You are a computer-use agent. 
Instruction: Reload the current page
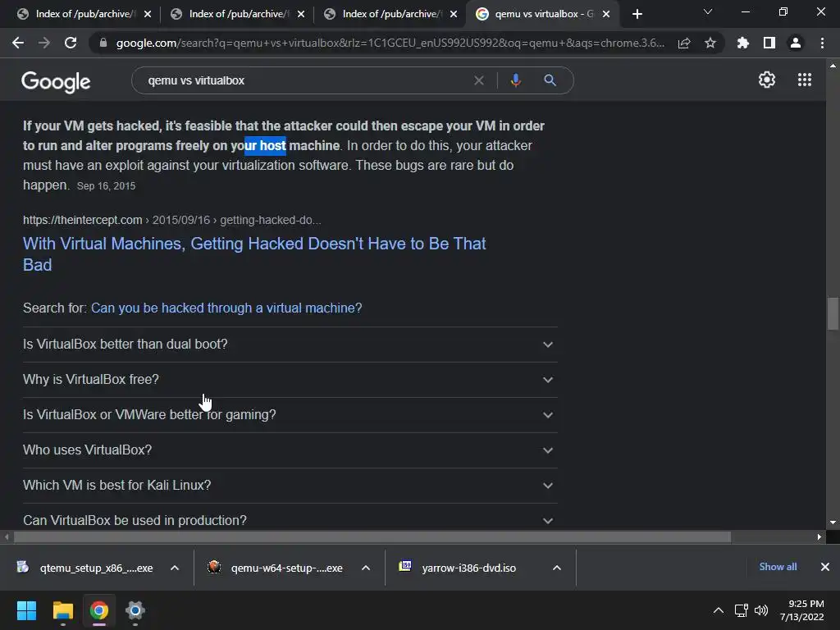[x=71, y=43]
